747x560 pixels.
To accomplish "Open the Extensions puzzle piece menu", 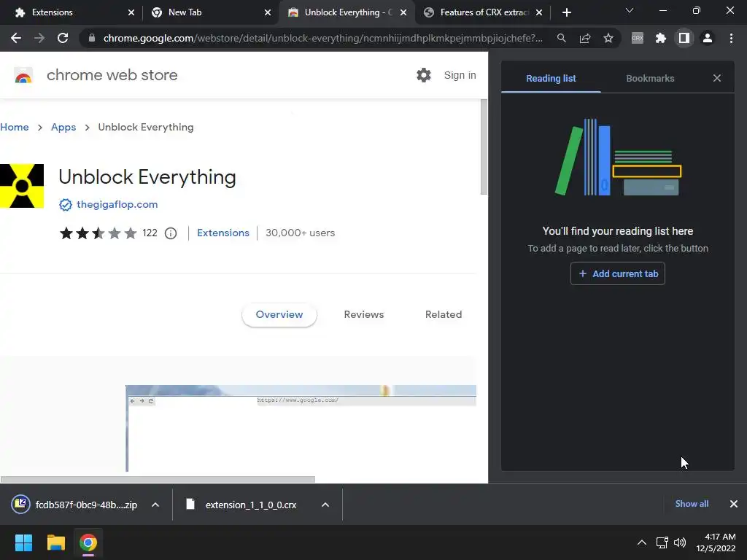I will coord(661,38).
